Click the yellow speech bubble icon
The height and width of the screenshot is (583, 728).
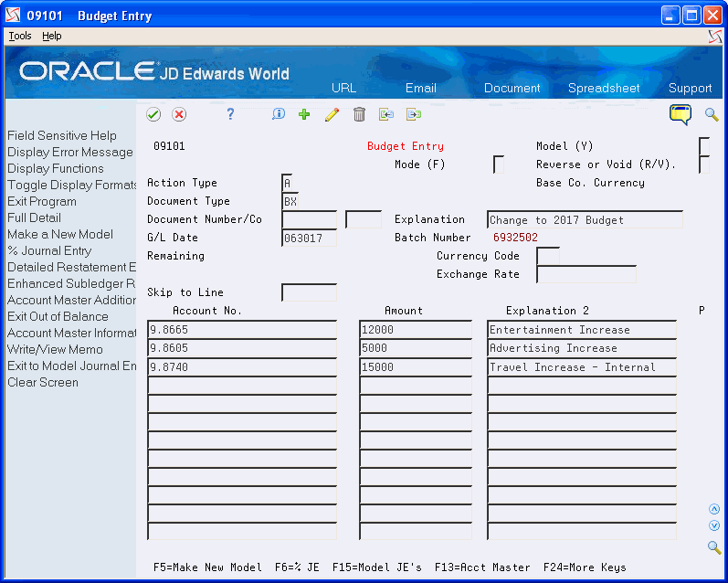tap(681, 114)
